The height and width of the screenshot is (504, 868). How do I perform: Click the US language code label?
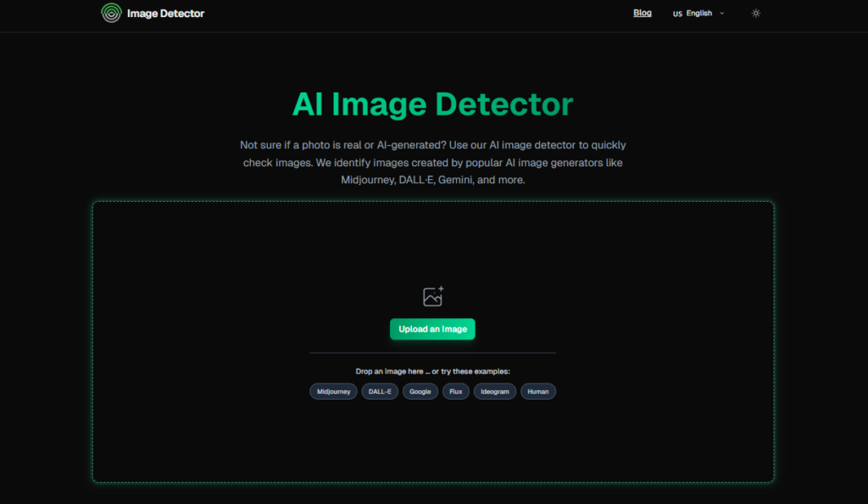(x=677, y=14)
